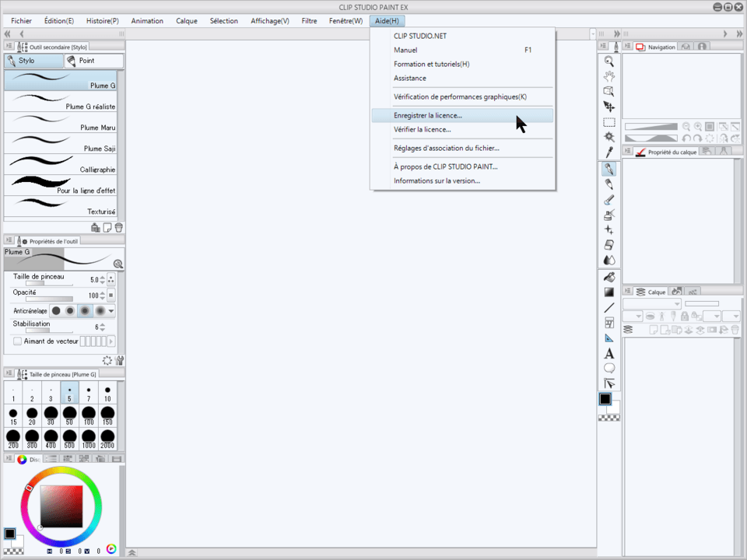This screenshot has height=560, width=747.
Task: Toggle brush size dynamics button
Action: (111, 279)
